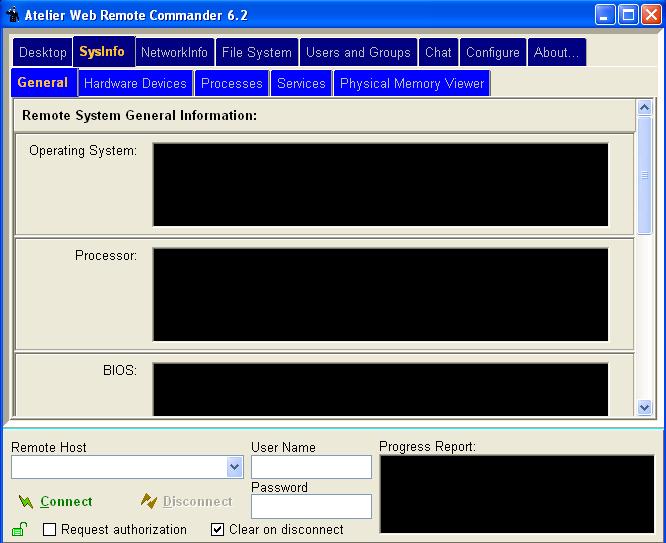The image size is (666, 543).
Task: Open Physical Memory Viewer sub-tab
Action: click(x=412, y=83)
